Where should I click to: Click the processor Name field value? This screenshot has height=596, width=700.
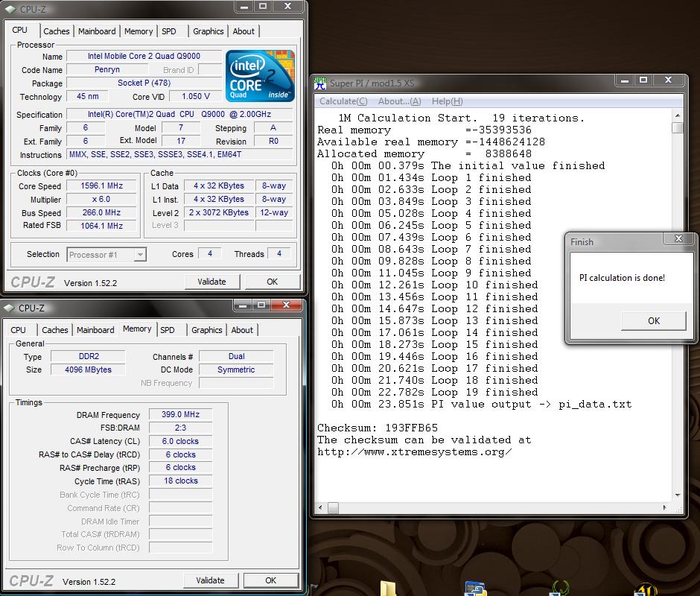click(144, 56)
